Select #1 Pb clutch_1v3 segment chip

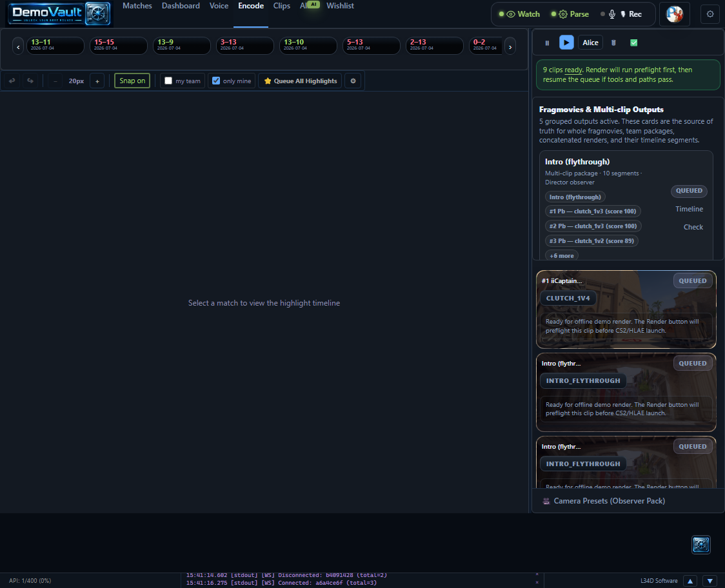(x=593, y=211)
